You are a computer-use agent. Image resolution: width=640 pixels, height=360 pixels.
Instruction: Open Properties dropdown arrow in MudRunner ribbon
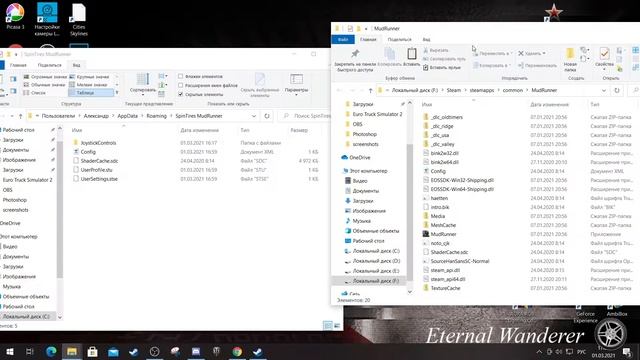point(604,70)
